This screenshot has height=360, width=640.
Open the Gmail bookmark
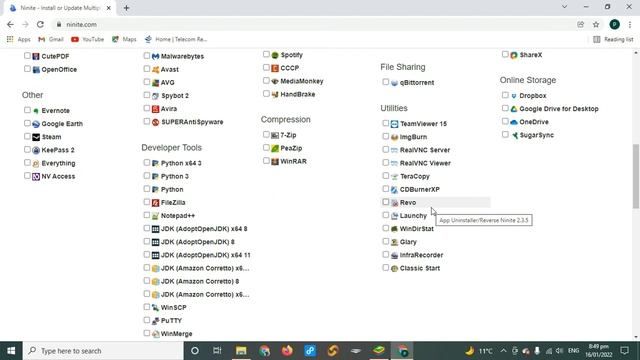[51, 39]
